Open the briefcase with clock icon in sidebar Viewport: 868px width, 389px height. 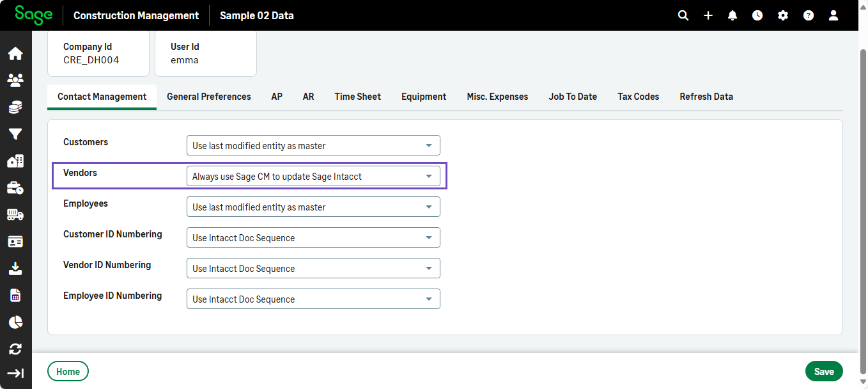pyautogui.click(x=15, y=188)
